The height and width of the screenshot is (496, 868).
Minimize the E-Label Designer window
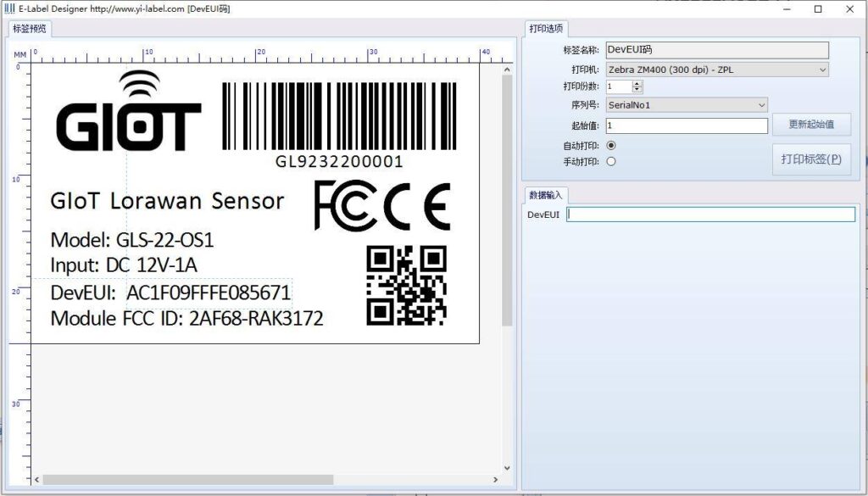787,8
